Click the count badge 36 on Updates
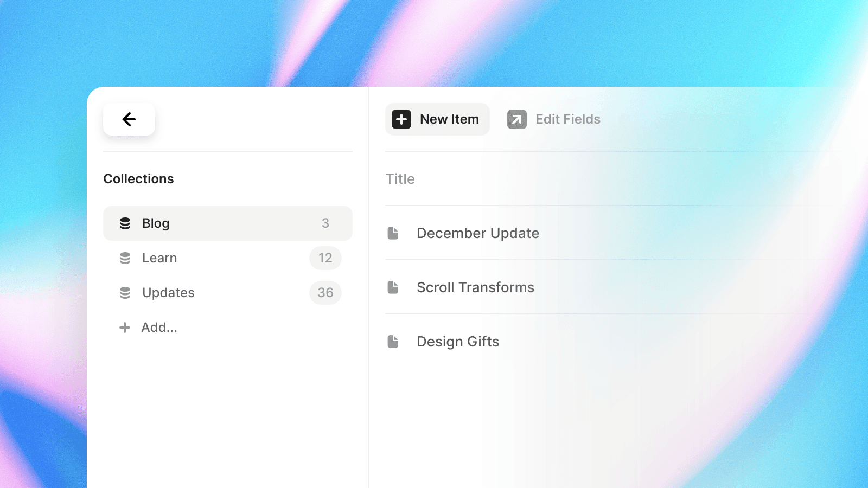This screenshot has width=868, height=488. (325, 293)
